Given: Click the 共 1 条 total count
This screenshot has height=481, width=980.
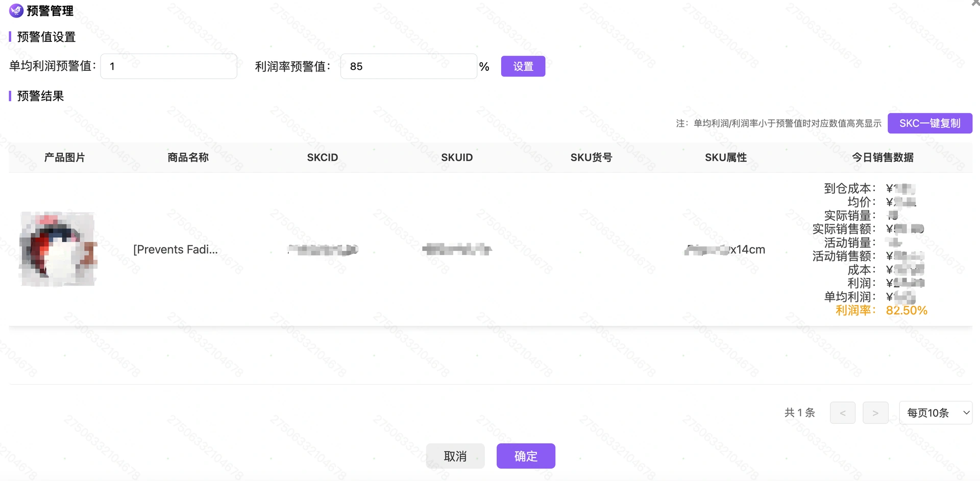Looking at the screenshot, I should (x=800, y=413).
